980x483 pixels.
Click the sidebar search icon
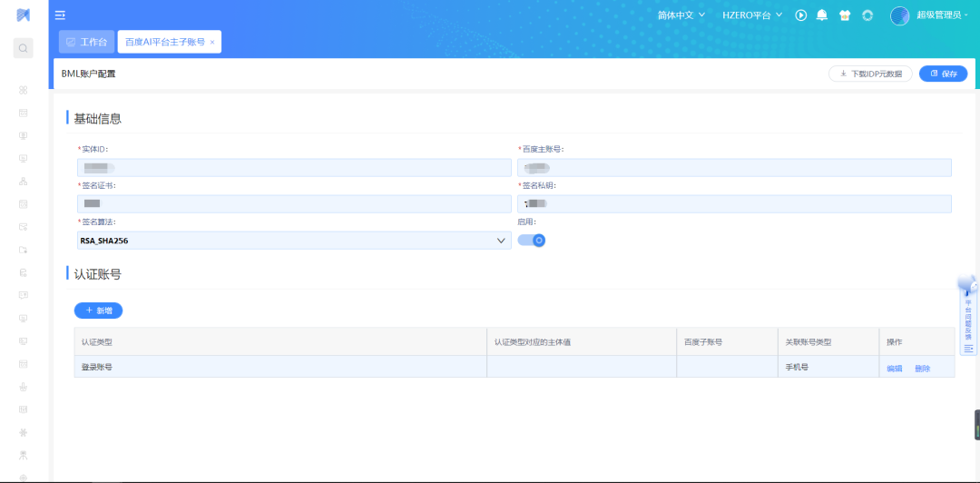point(24,48)
